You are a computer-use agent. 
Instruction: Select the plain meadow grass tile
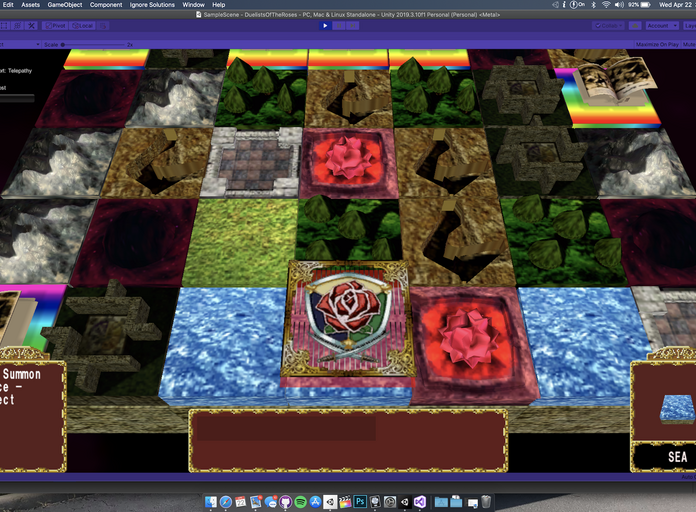click(242, 242)
